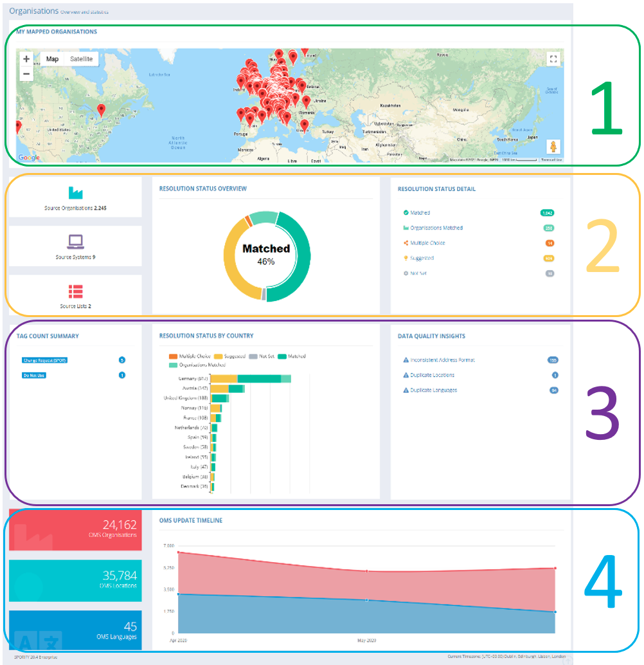
Task: Click the Source Organisations factory icon
Action: tap(76, 193)
